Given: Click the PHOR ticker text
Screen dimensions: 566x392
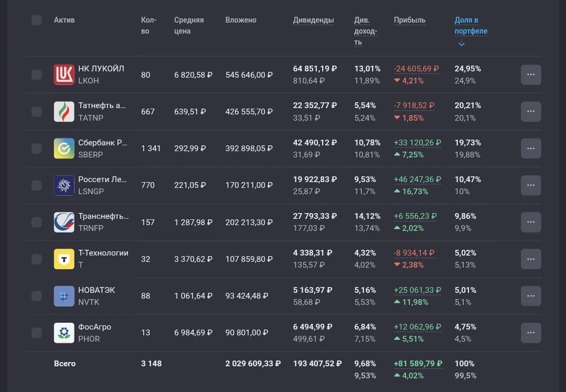Looking at the screenshot, I should pos(89,339).
